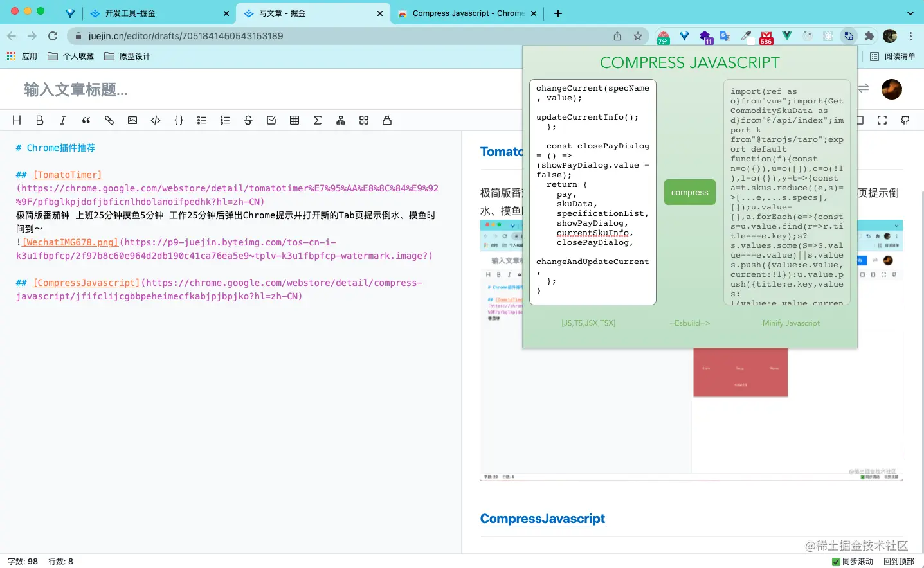Open the Google Translate extension
The height and width of the screenshot is (568, 924).
pyautogui.click(x=725, y=36)
